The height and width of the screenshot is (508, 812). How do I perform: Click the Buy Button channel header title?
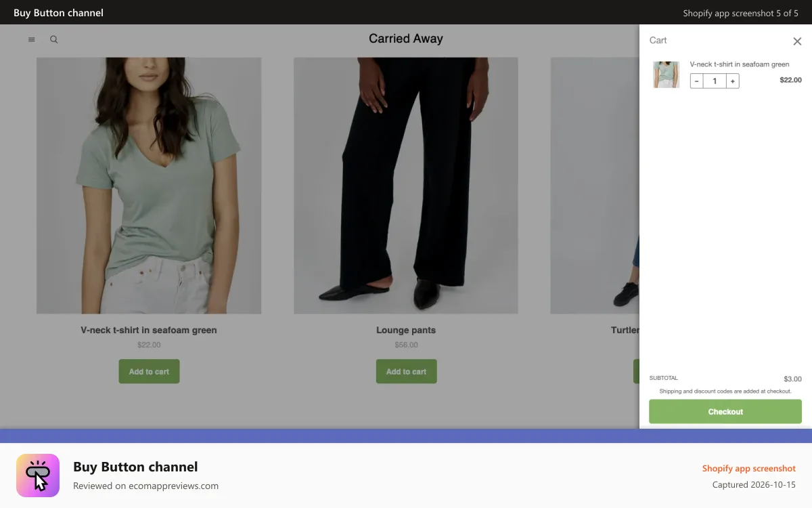(x=58, y=13)
